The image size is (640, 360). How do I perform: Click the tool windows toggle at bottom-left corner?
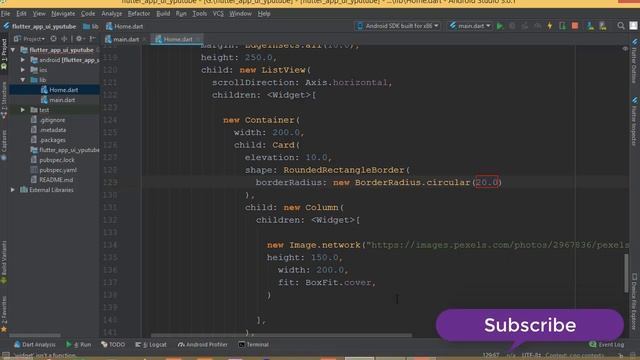tap(6, 356)
